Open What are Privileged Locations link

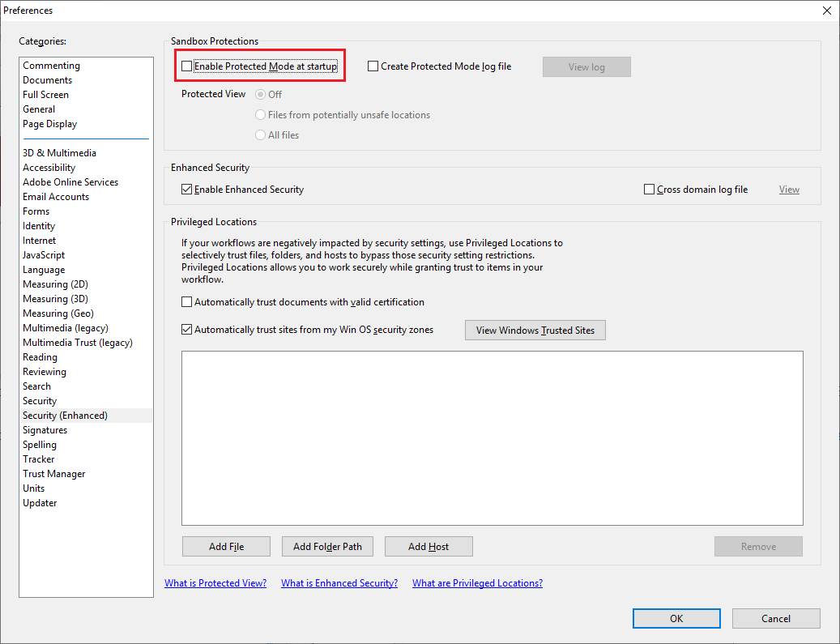tap(477, 583)
